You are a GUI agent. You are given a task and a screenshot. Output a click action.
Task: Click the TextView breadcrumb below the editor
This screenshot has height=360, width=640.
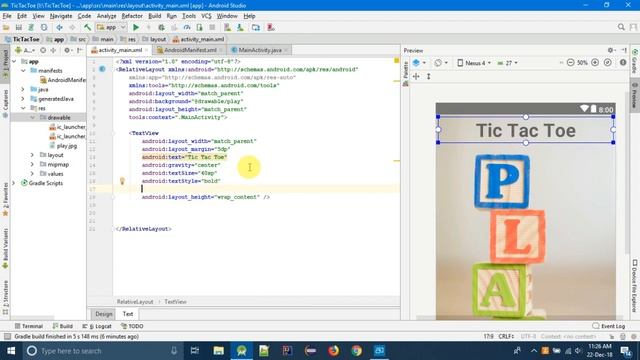[176, 302]
